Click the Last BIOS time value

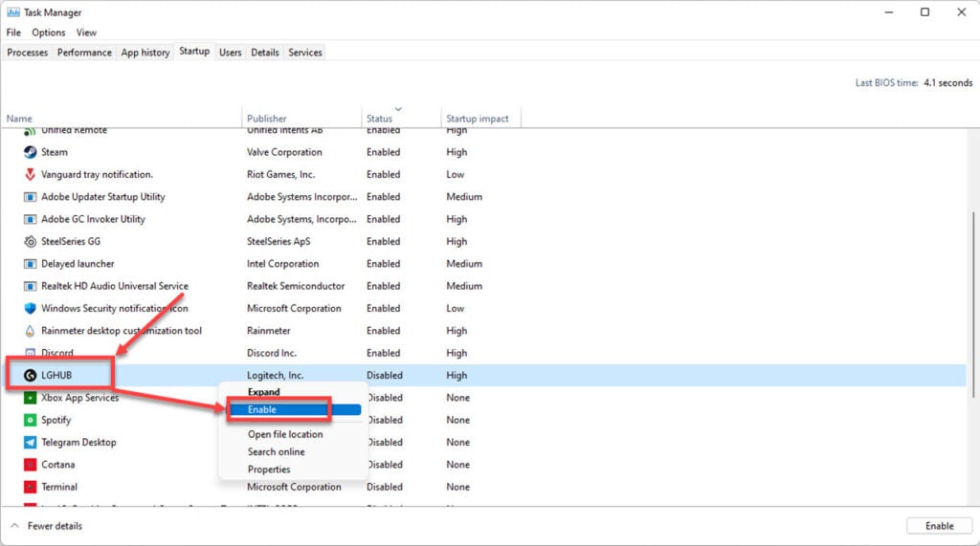[948, 82]
